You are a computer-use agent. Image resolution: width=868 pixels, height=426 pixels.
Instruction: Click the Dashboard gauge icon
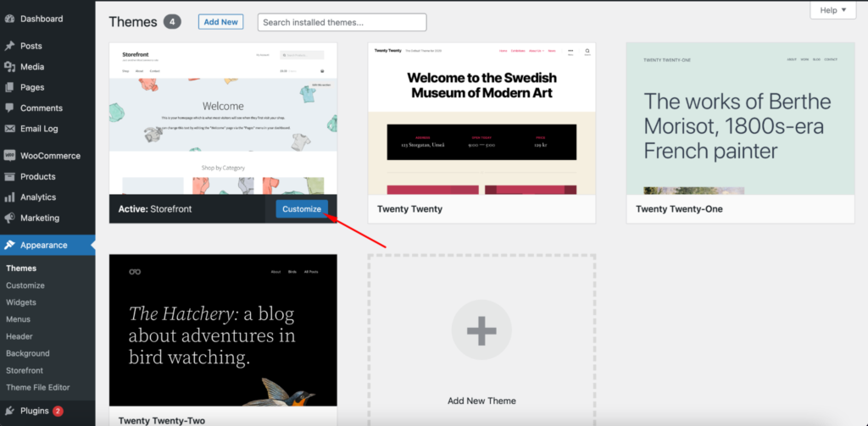coord(9,19)
